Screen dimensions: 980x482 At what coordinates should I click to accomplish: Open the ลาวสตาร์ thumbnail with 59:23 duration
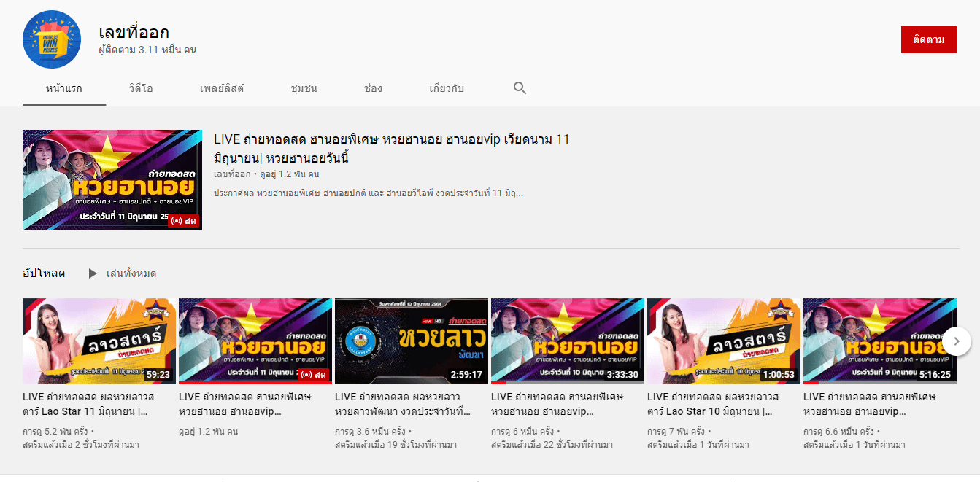tap(99, 341)
